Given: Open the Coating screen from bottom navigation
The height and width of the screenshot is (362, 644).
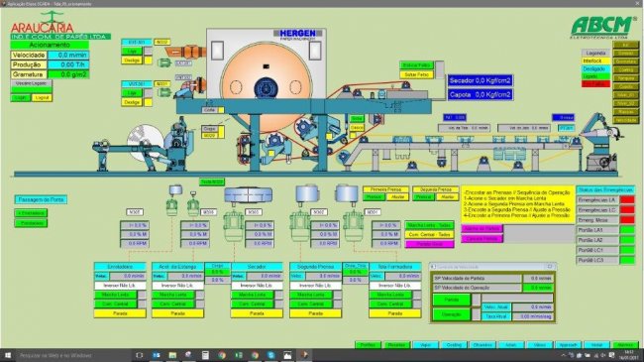Looking at the screenshot, I should pos(454,345).
